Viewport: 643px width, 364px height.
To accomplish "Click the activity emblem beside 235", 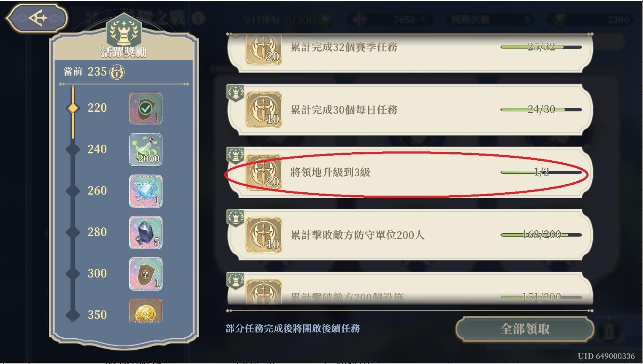I will click(x=117, y=72).
